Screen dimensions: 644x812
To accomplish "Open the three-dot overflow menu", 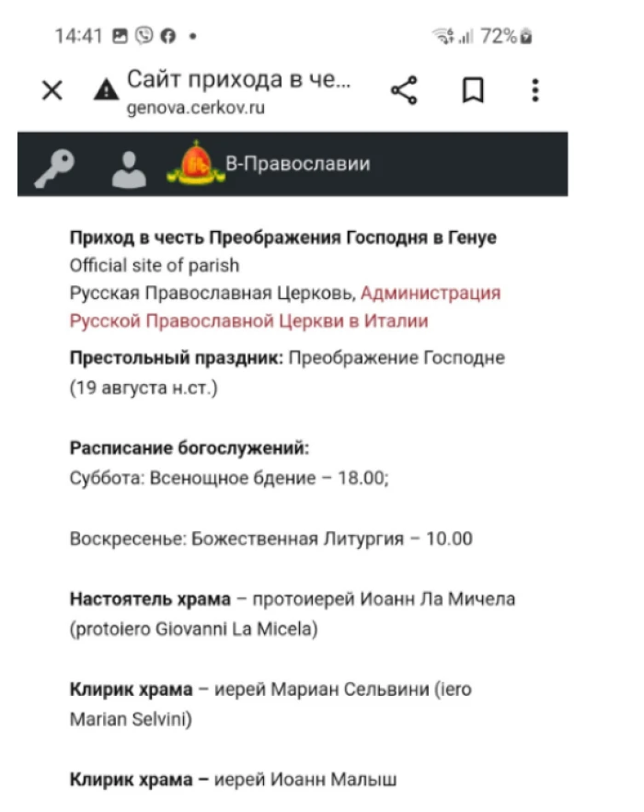I will click(535, 90).
